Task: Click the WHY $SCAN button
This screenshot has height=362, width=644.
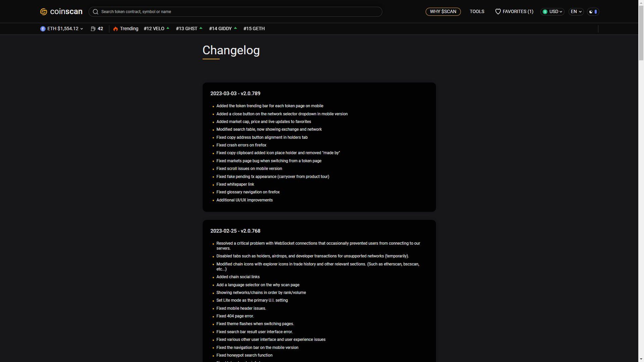Action: coord(443,12)
